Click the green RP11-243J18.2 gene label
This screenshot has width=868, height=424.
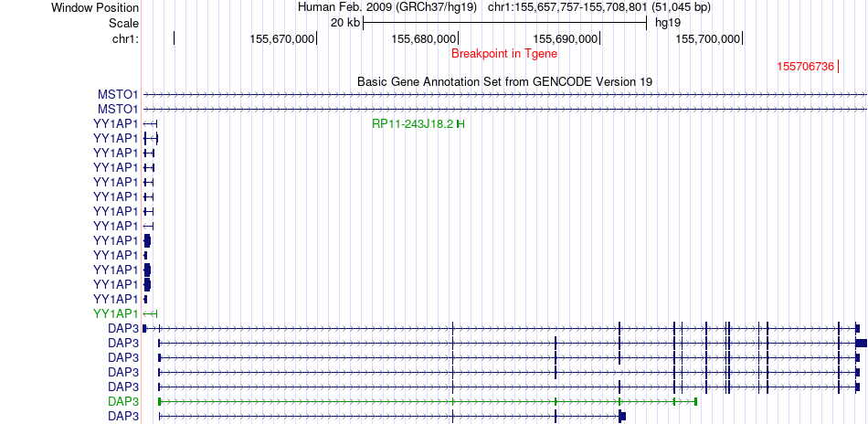412,123
